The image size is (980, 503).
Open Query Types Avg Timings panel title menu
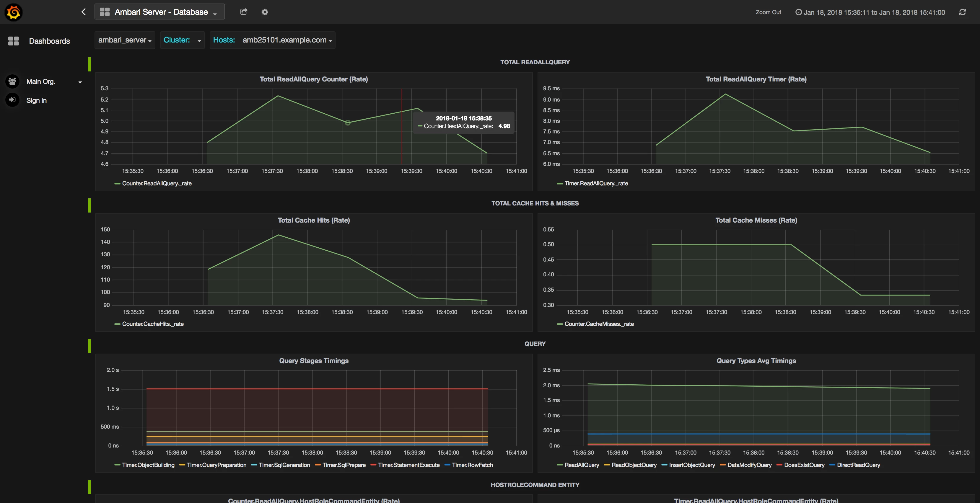coord(756,361)
